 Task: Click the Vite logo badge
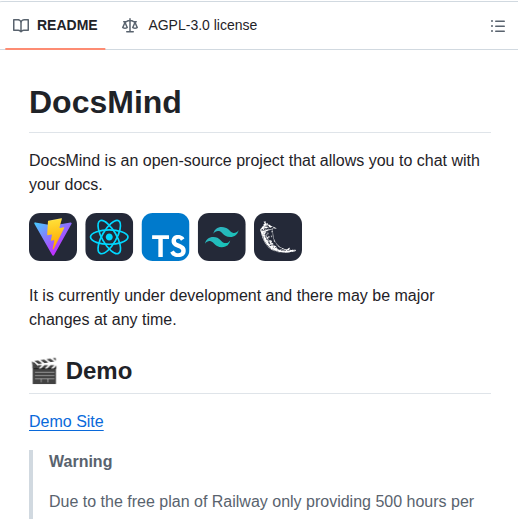(x=53, y=237)
